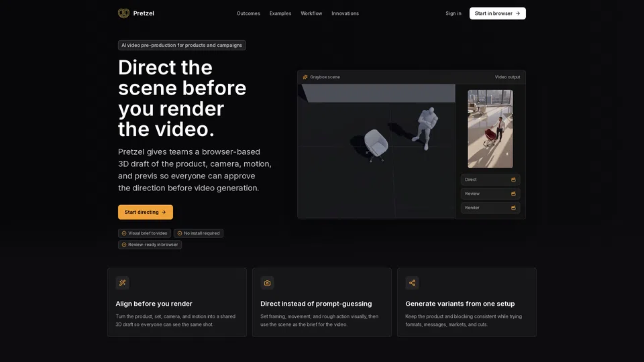Open the Outcomes nav item
The image size is (644, 362).
[x=248, y=13]
